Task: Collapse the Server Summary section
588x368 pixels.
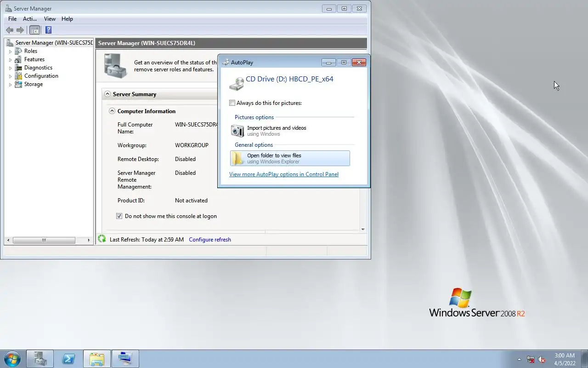Action: 107,94
